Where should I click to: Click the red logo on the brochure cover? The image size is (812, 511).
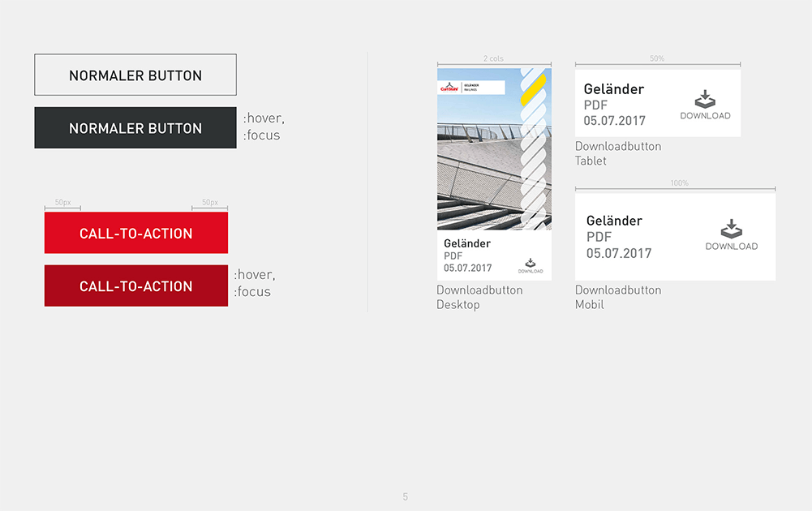pyautogui.click(x=449, y=88)
